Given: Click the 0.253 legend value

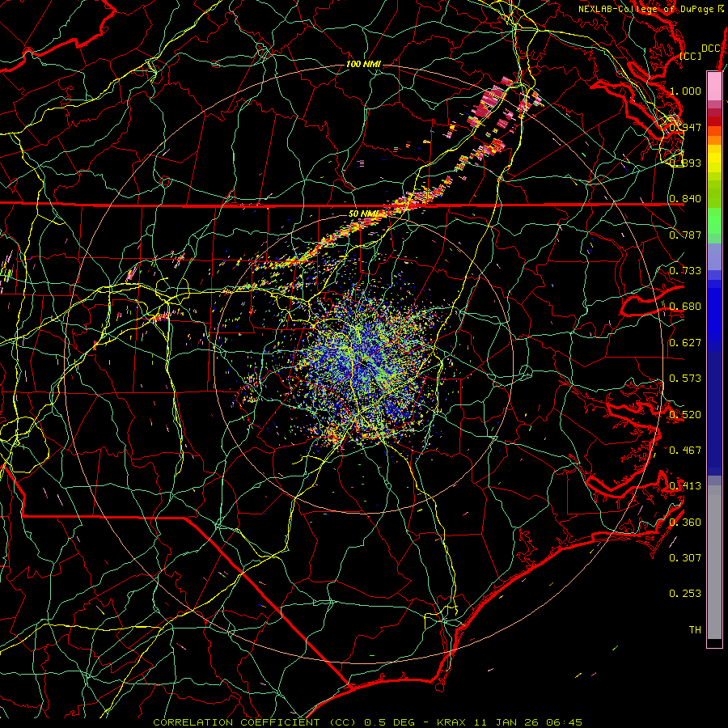Looking at the screenshot, I should pyautogui.click(x=685, y=594).
